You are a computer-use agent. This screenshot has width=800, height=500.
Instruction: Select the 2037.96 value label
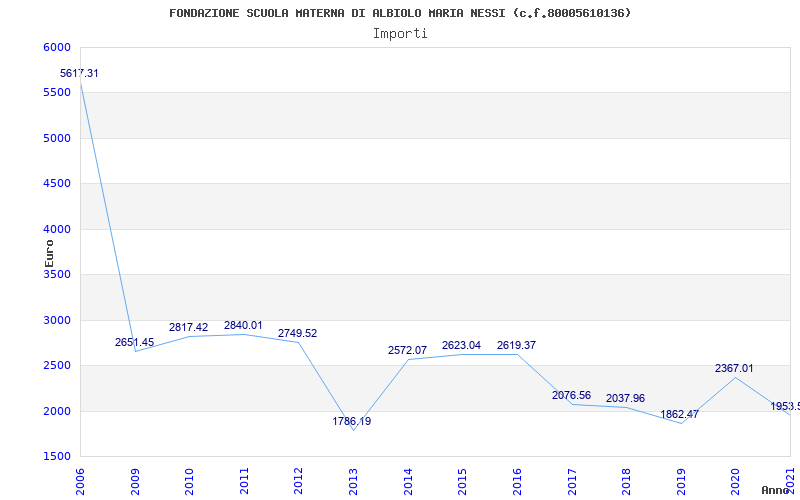tap(626, 398)
